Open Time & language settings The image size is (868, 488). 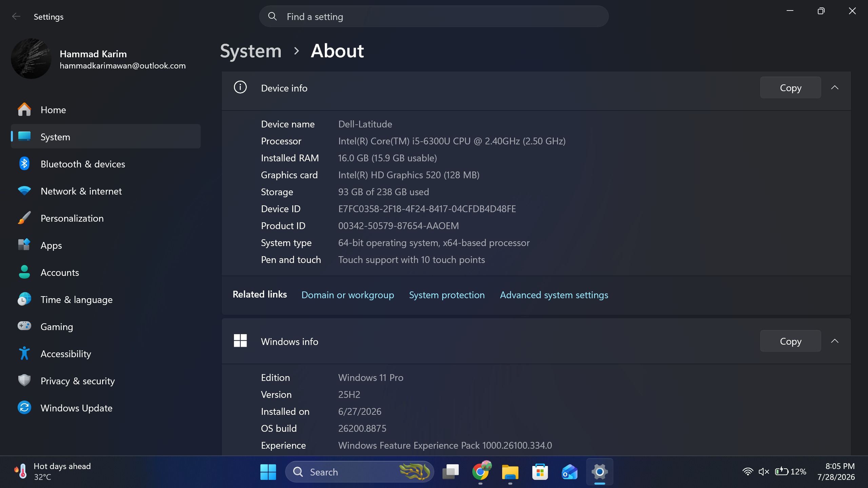(x=106, y=300)
